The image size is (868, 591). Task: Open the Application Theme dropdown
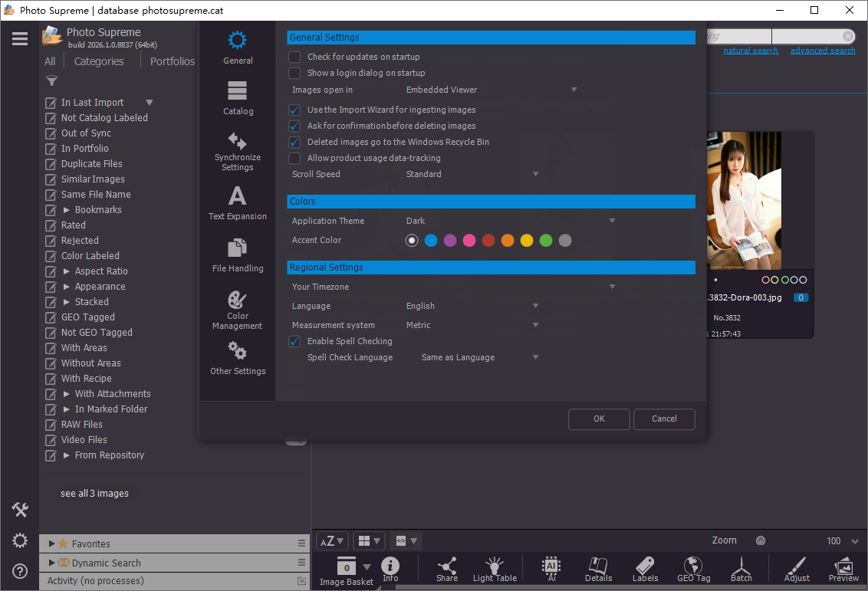511,221
